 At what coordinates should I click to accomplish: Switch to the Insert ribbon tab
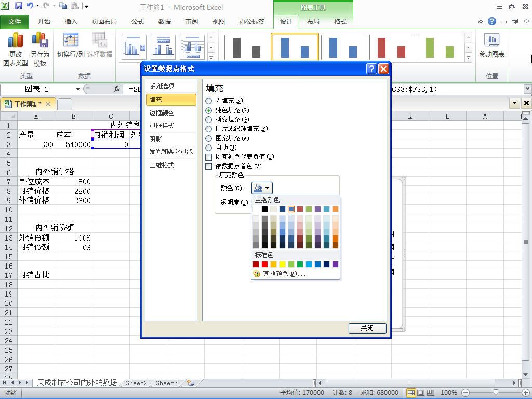pos(71,22)
